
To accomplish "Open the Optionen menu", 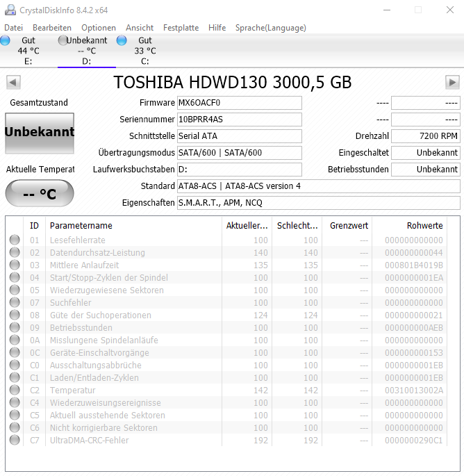I will click(99, 28).
